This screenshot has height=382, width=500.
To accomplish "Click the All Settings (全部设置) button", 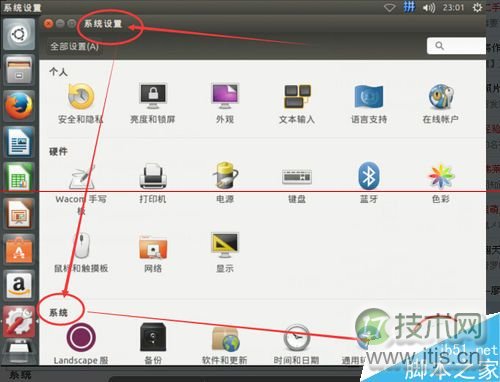I will (75, 46).
